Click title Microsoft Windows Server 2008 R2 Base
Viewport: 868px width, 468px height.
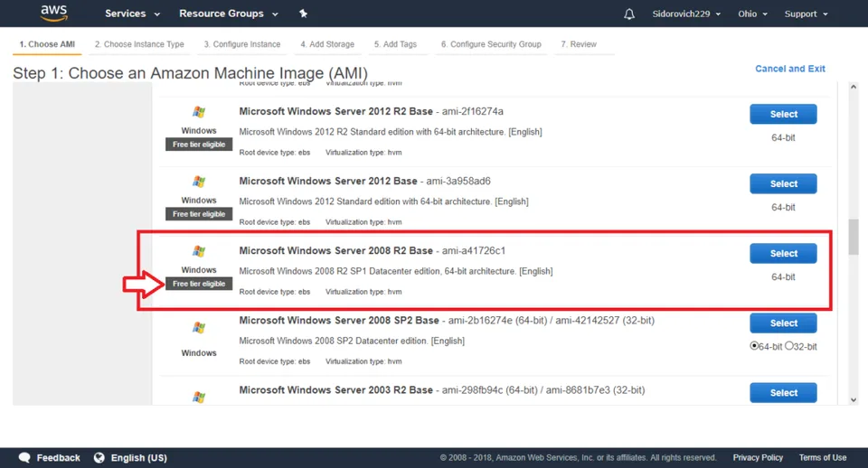pyautogui.click(x=336, y=250)
